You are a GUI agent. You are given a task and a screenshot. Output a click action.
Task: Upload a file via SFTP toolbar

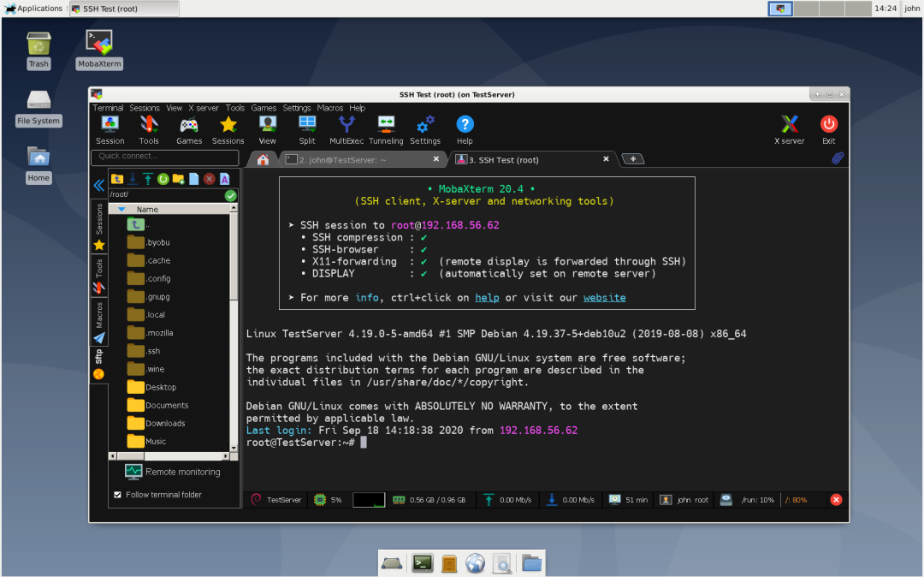147,178
